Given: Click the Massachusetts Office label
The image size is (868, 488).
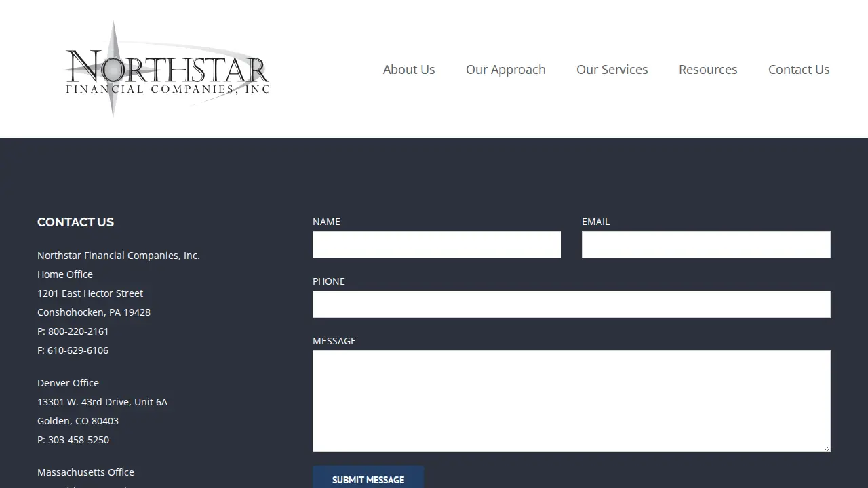Looking at the screenshot, I should click(85, 472).
